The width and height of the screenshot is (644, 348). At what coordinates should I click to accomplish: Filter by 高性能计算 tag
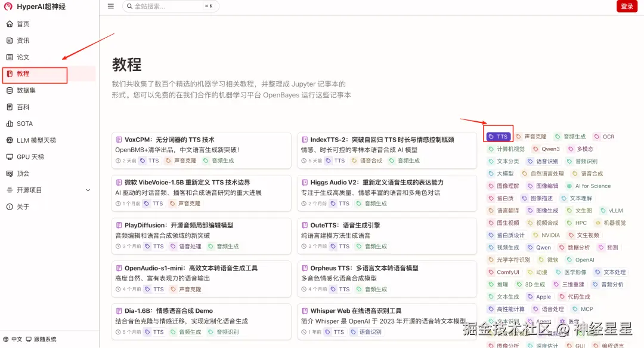(x=507, y=309)
